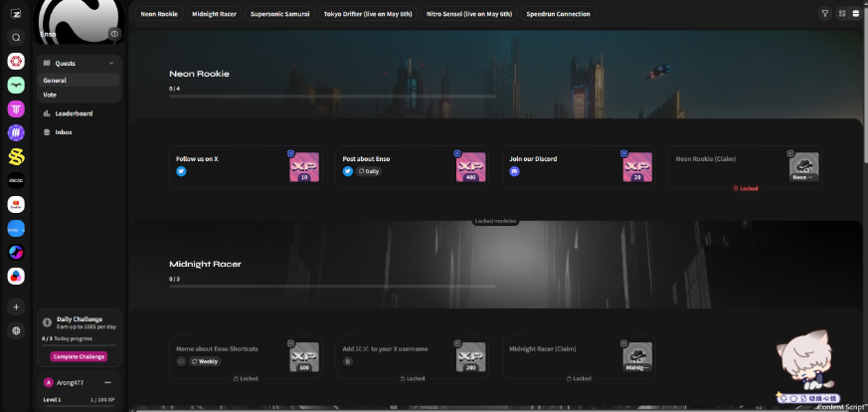
Task: Click the Twitter icon under Follow us on X
Action: [181, 171]
